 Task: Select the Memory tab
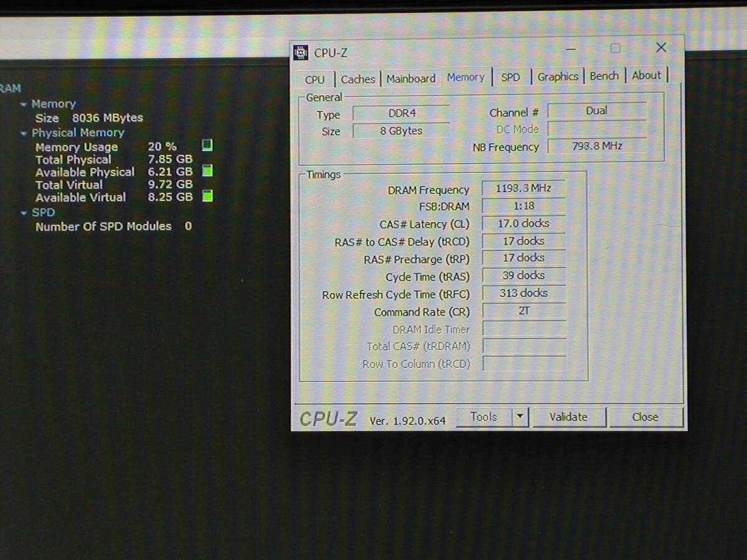pos(466,77)
